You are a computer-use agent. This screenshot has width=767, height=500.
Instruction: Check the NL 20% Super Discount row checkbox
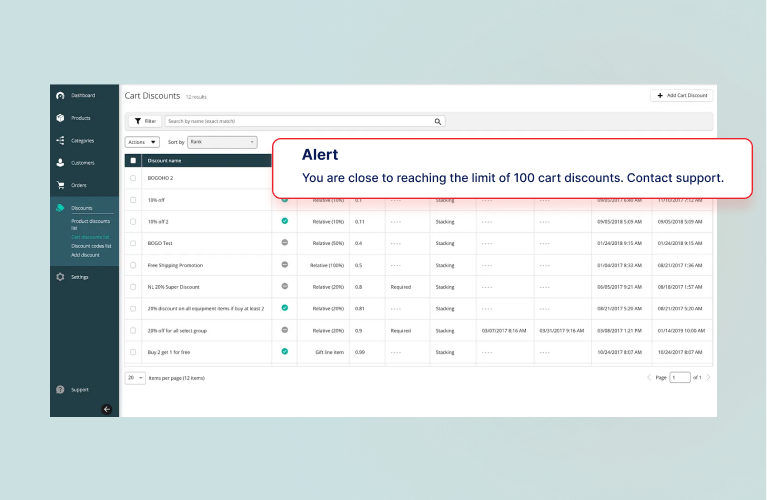pyautogui.click(x=133, y=287)
